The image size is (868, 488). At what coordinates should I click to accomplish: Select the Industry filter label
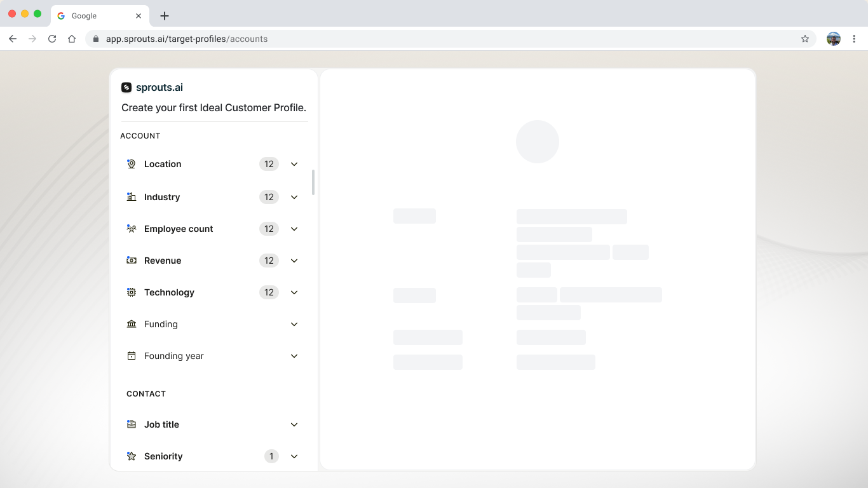point(162,197)
